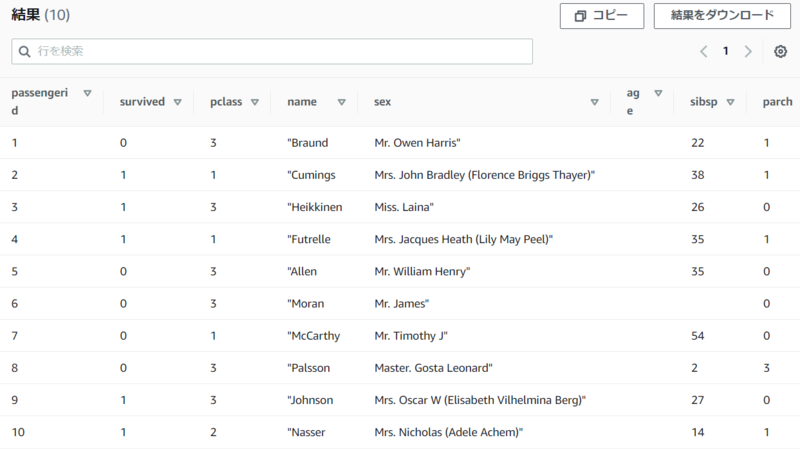800x449 pixels.
Task: Click the passengerid column header text
Action: click(39, 102)
